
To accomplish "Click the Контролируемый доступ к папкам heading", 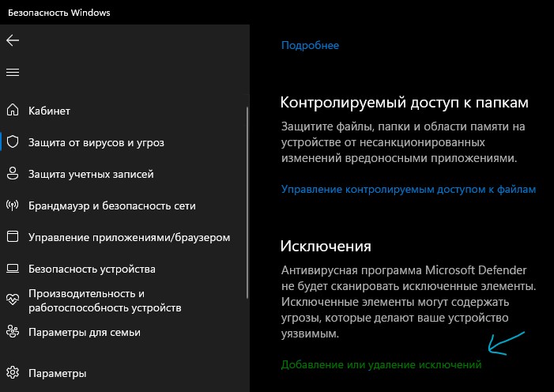I will click(404, 103).
